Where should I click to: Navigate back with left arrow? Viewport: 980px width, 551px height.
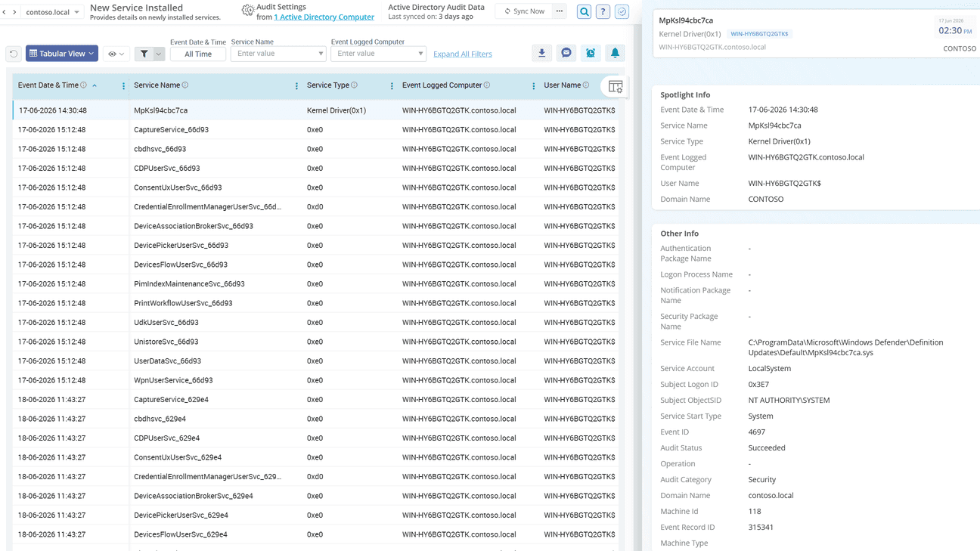click(5, 12)
